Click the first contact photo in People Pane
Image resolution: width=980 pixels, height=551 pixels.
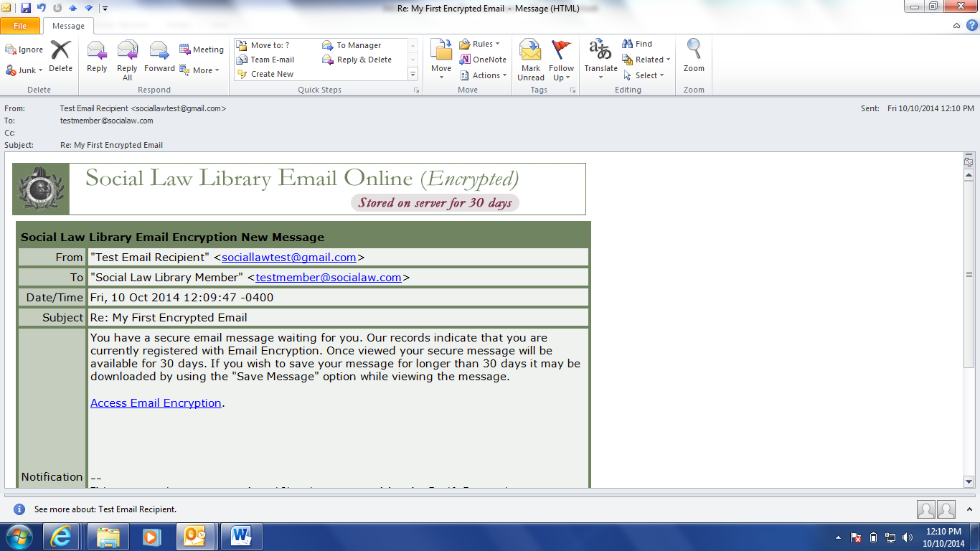(926, 509)
